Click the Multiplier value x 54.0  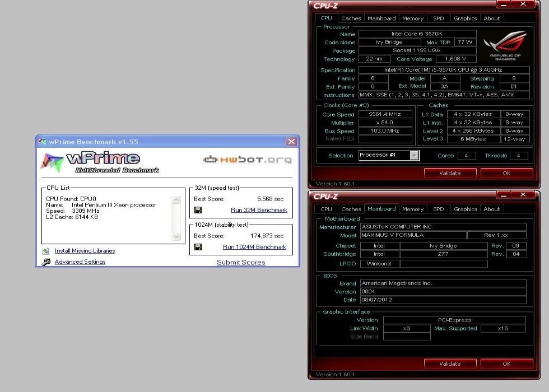(385, 123)
